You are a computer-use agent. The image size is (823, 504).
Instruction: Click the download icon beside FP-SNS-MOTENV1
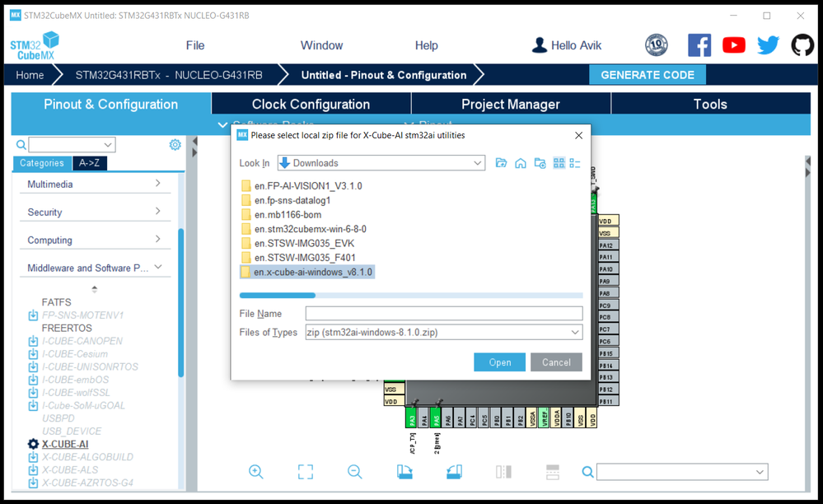33,315
